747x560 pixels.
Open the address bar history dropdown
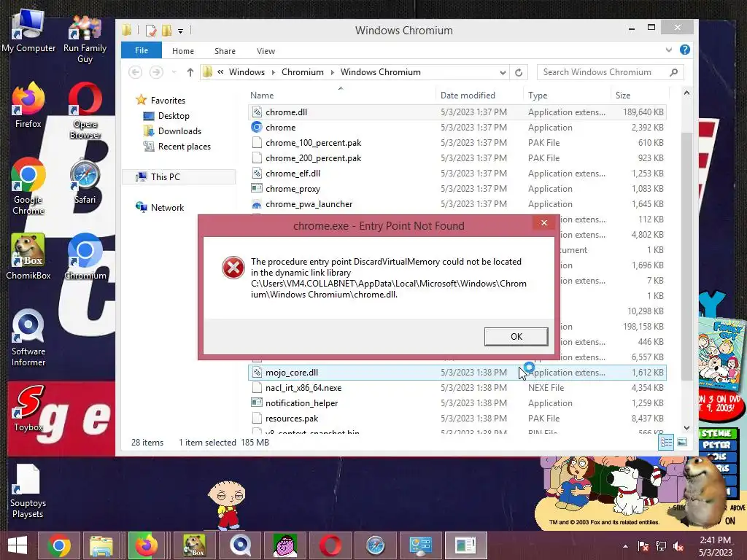tap(503, 72)
